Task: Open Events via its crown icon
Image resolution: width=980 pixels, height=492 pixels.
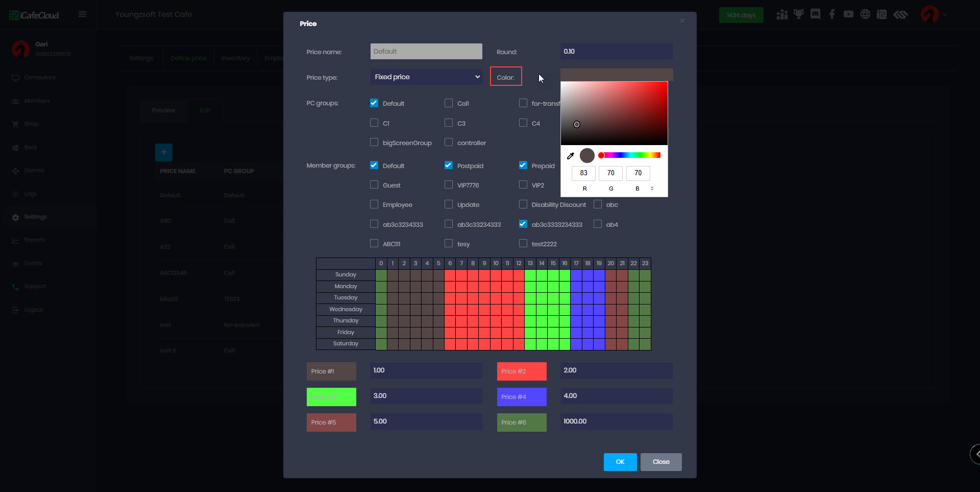Action: pyautogui.click(x=15, y=264)
